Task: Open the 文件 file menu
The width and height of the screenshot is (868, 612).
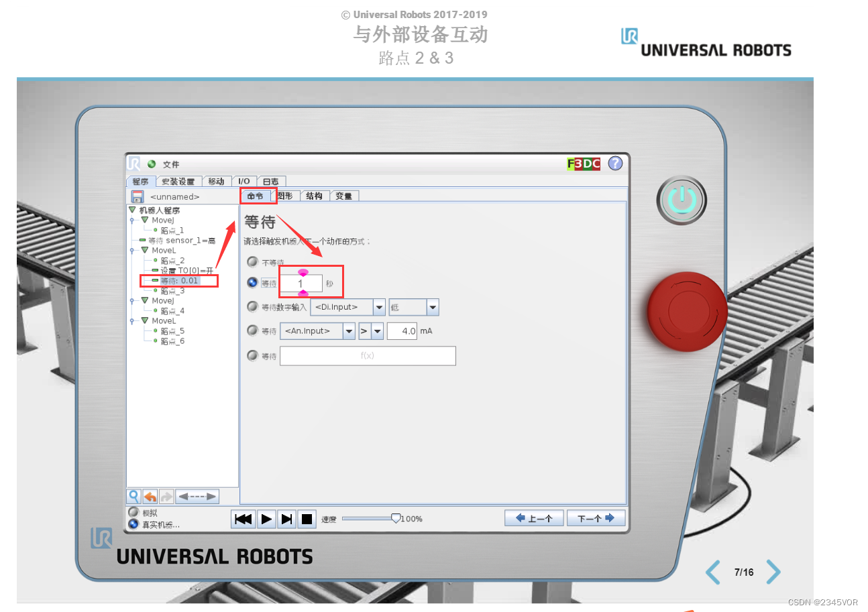Action: click(171, 164)
